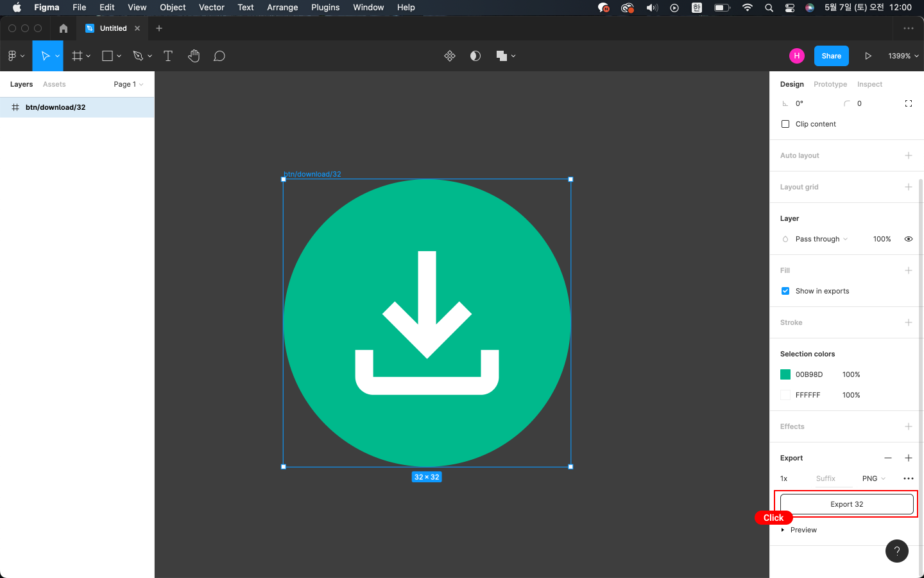Open Pen tool dropdown arrow

tap(150, 57)
